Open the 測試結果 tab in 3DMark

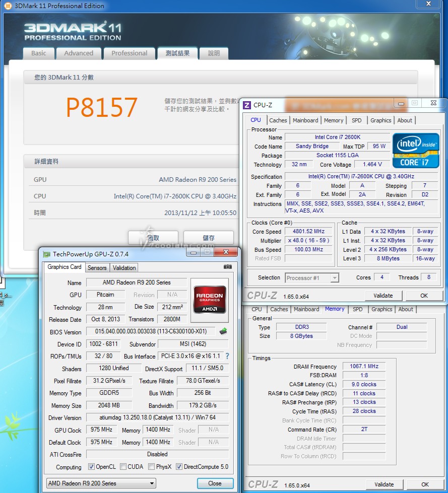(x=178, y=53)
